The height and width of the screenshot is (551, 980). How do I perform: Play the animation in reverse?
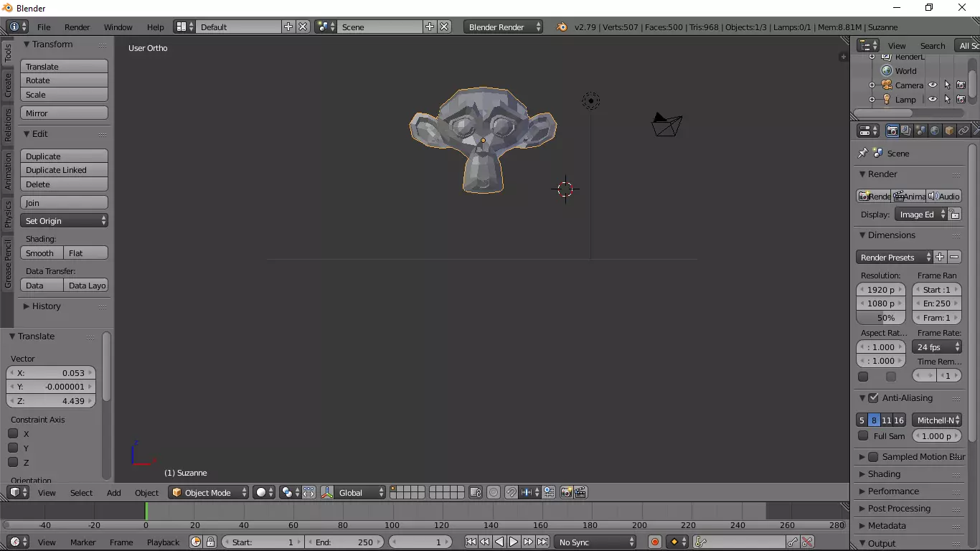(x=499, y=542)
